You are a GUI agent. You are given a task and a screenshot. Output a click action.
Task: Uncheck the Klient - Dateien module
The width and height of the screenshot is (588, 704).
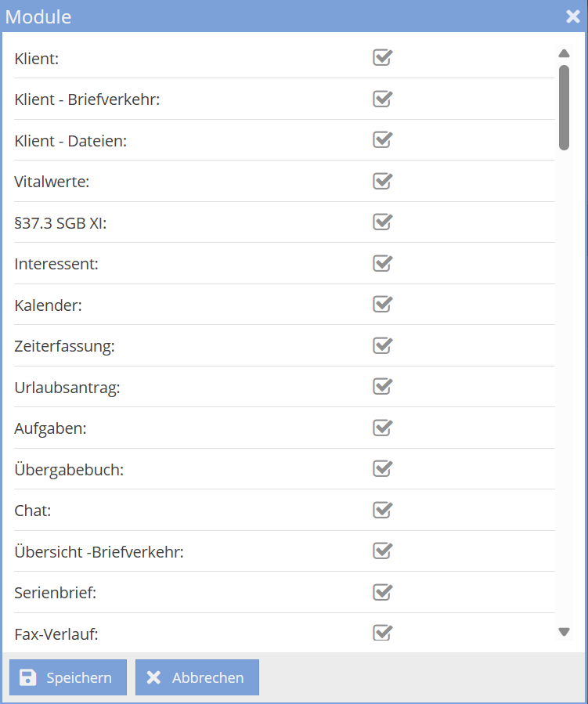pyautogui.click(x=382, y=140)
